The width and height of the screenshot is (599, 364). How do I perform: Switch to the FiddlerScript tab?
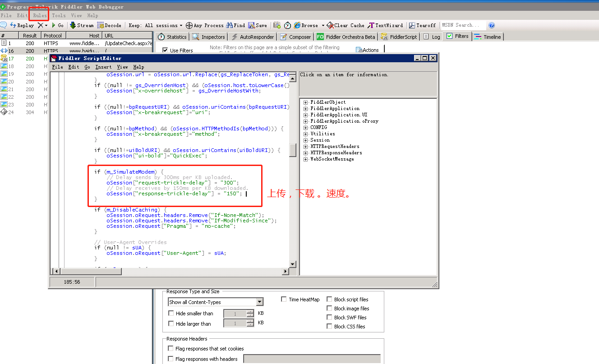(399, 37)
